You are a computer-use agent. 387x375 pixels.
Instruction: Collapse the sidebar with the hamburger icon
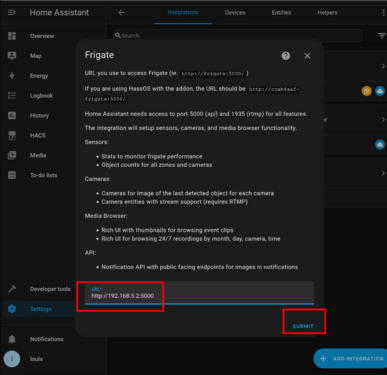point(12,13)
